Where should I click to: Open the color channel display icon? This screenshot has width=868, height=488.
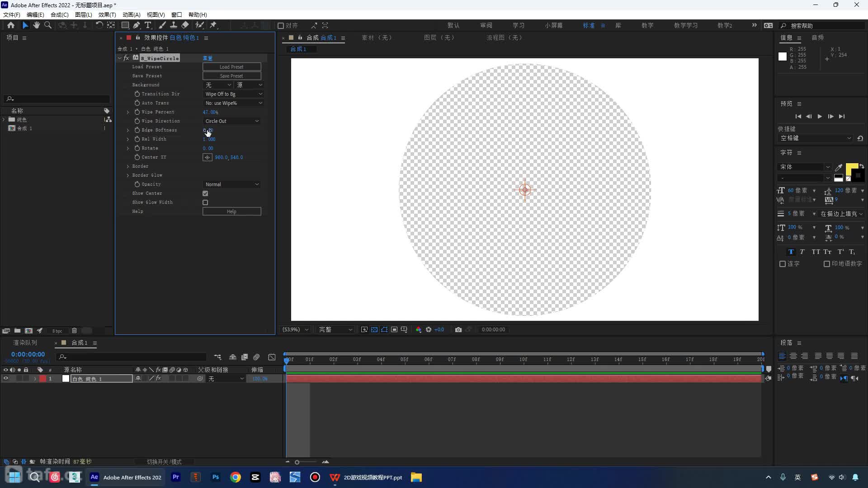(x=419, y=330)
